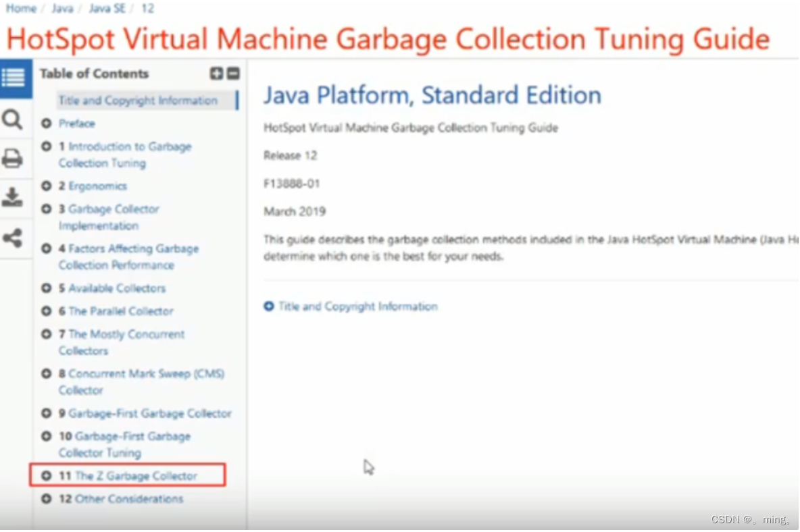Screen dimensions: 800x532
Task: Expand chapter 11 The Z Garbage Collector
Action: point(47,476)
